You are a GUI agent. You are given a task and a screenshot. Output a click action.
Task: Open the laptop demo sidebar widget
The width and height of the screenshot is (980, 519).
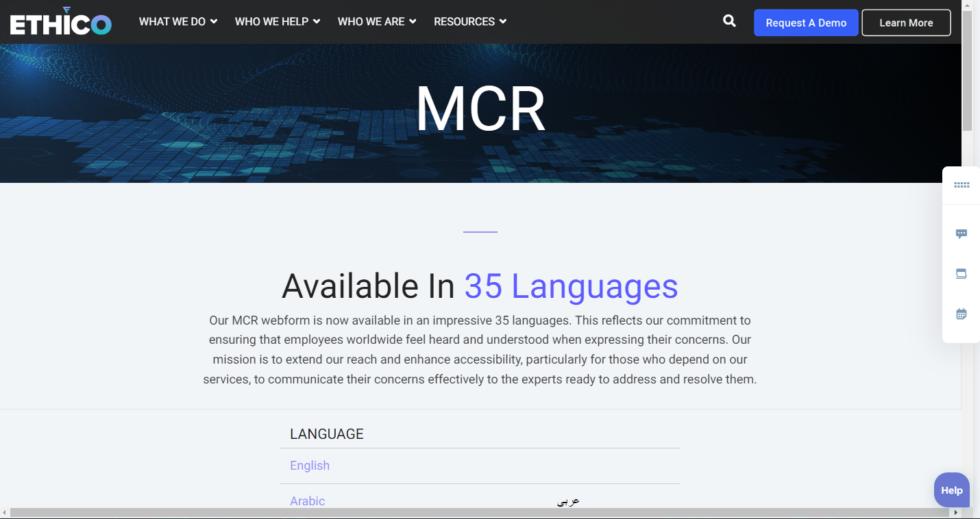961,273
